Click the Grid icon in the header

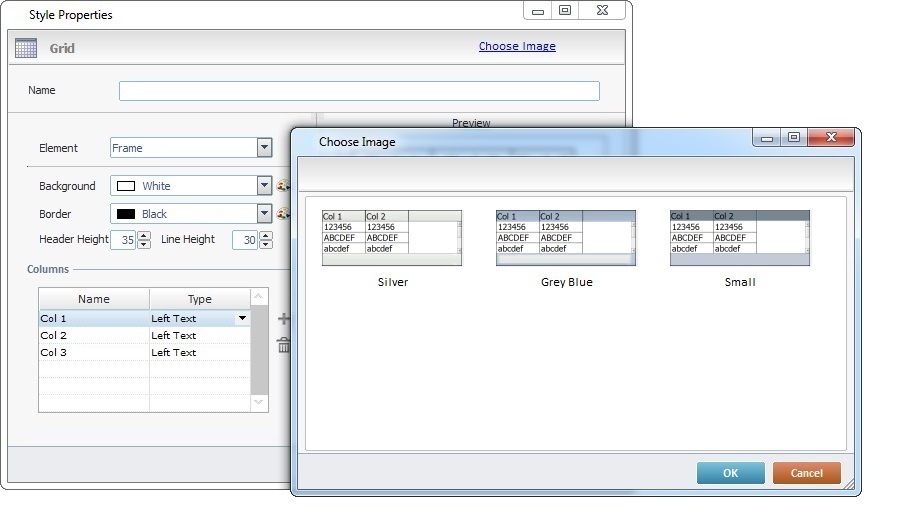click(26, 48)
